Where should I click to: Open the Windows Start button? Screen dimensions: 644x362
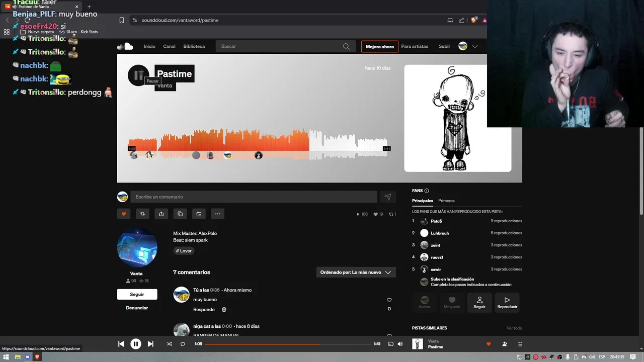click(7, 357)
